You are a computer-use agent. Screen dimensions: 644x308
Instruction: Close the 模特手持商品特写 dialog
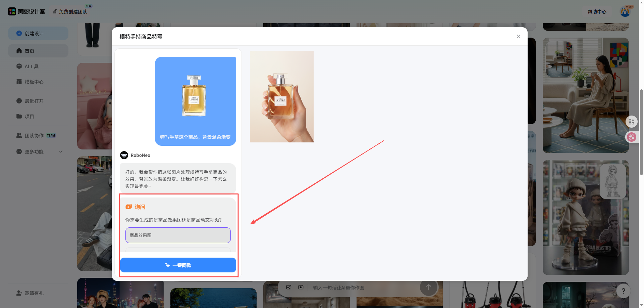(x=519, y=36)
